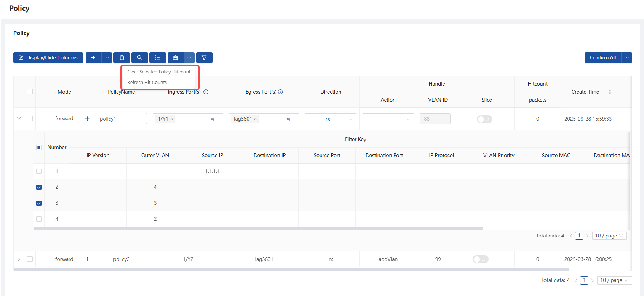Viewport: 644px width, 296px height.
Task: Click the plus icon in the policy1 row
Action: pyautogui.click(x=87, y=119)
